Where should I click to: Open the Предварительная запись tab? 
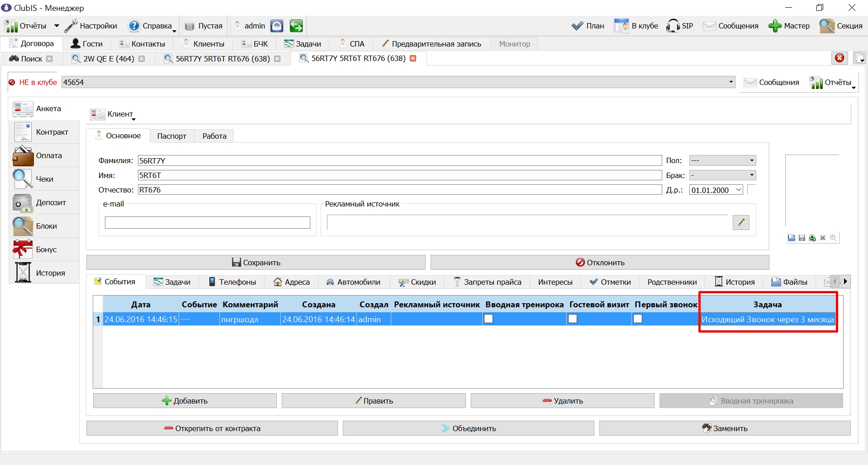pos(432,44)
